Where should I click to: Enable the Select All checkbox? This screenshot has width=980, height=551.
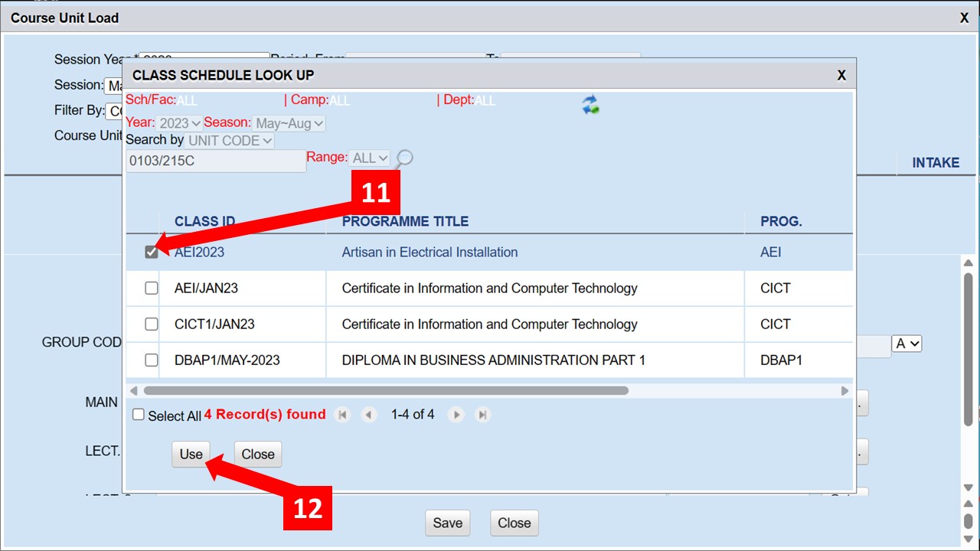[139, 415]
